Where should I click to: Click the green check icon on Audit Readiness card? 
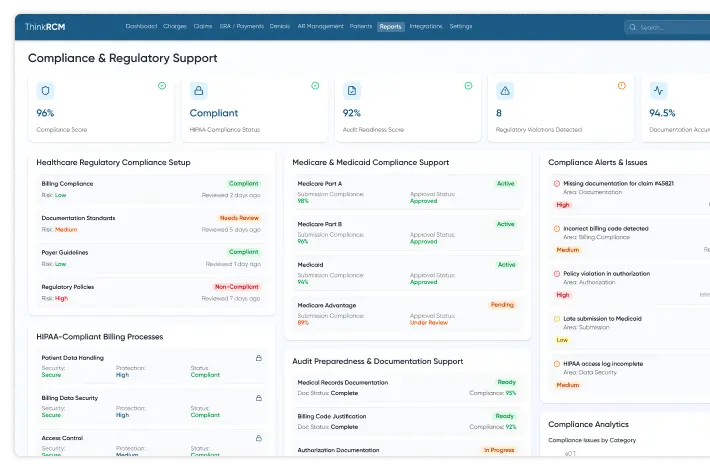(468, 86)
